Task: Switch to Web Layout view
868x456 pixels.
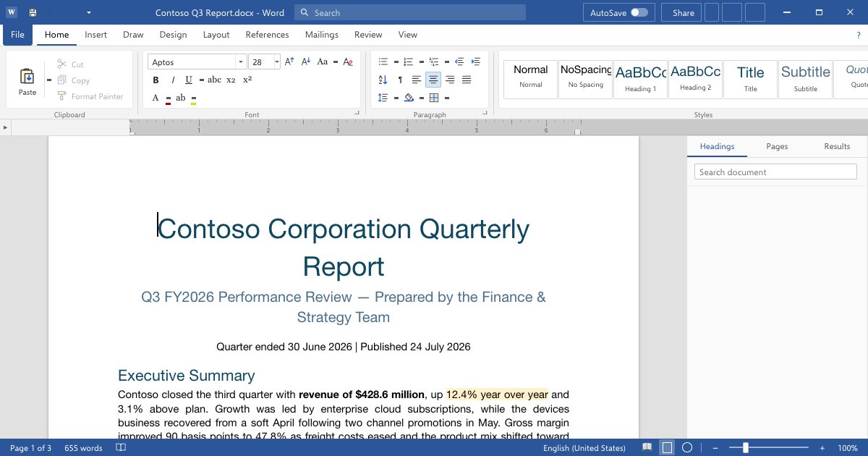Action: (x=687, y=448)
